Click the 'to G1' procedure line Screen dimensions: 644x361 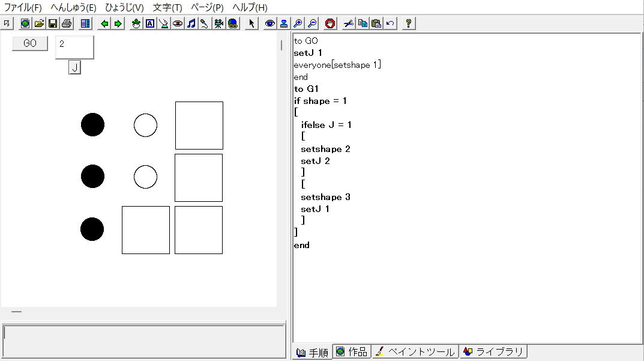pyautogui.click(x=306, y=89)
